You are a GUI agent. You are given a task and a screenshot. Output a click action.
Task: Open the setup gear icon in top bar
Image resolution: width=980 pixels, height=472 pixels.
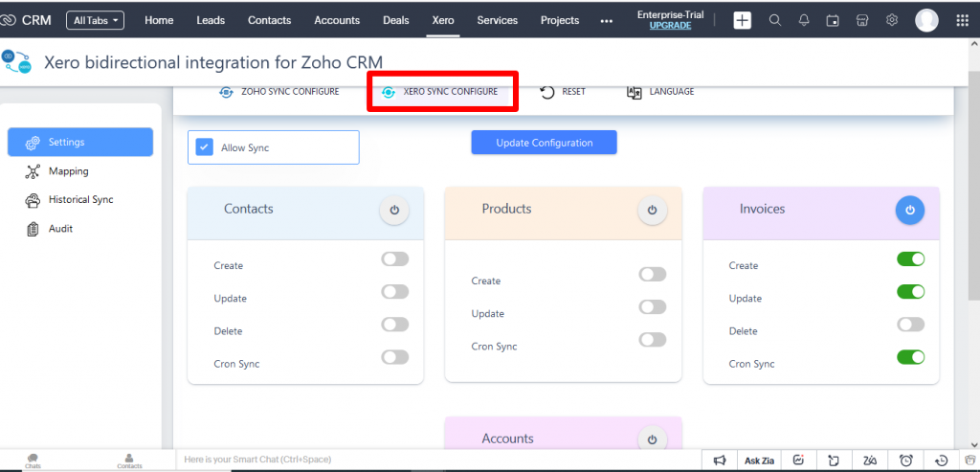[892, 21]
